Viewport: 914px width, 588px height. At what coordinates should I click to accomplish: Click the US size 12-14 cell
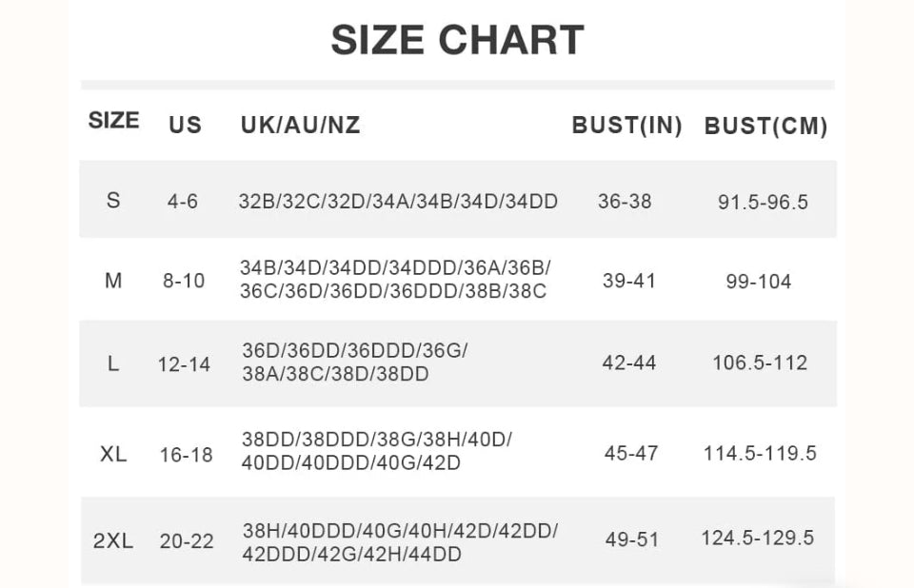click(x=184, y=364)
